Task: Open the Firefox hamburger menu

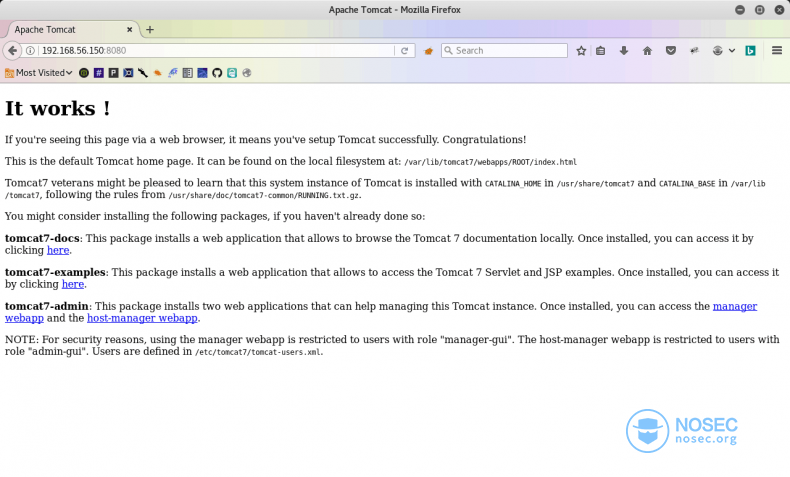Action: pos(776,50)
